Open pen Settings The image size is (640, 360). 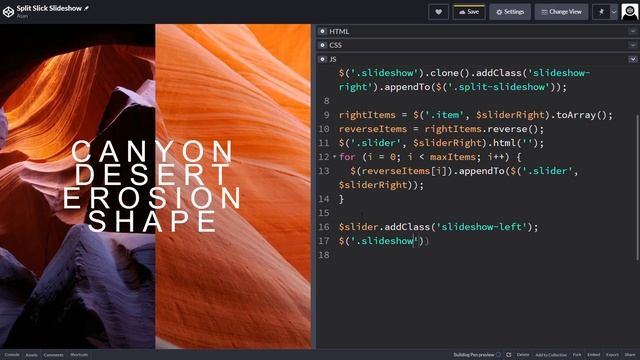510,12
